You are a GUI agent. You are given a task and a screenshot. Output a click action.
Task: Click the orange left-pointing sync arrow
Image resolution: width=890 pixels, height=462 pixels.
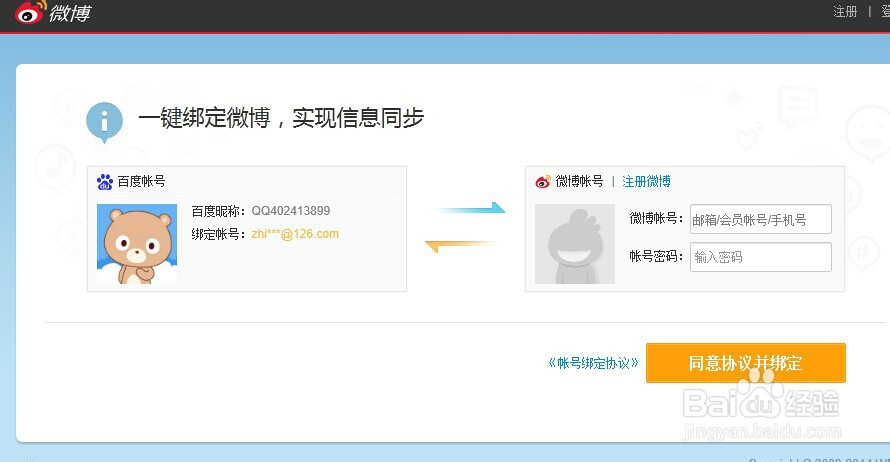coord(460,246)
